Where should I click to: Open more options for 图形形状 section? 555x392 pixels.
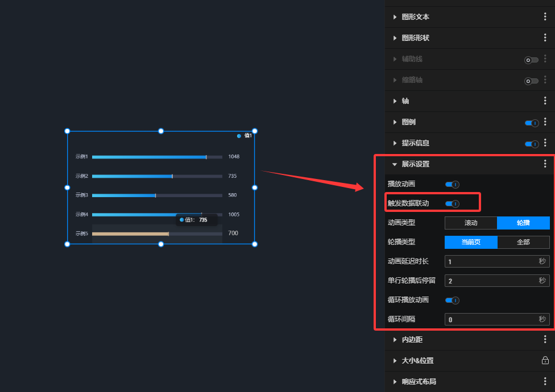[x=545, y=38]
